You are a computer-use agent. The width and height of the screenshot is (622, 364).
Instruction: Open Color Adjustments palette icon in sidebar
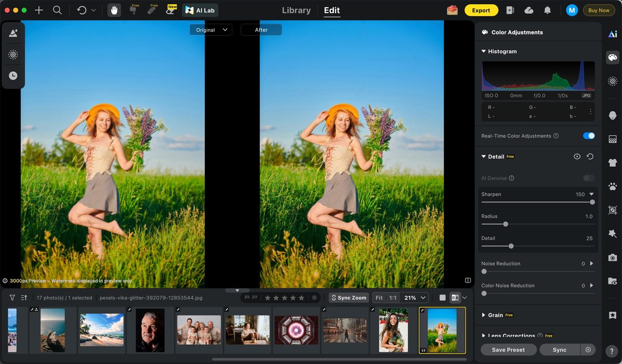[613, 57]
